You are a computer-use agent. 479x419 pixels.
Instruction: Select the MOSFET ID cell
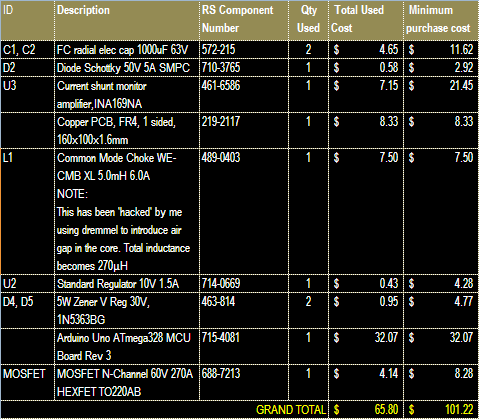[x=27, y=383]
